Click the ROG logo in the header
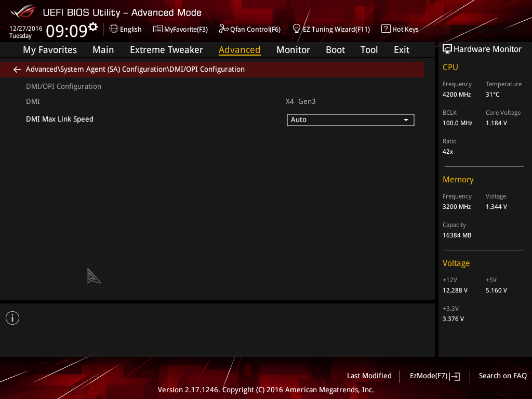Image resolution: width=532 pixels, height=399 pixels. (22, 12)
